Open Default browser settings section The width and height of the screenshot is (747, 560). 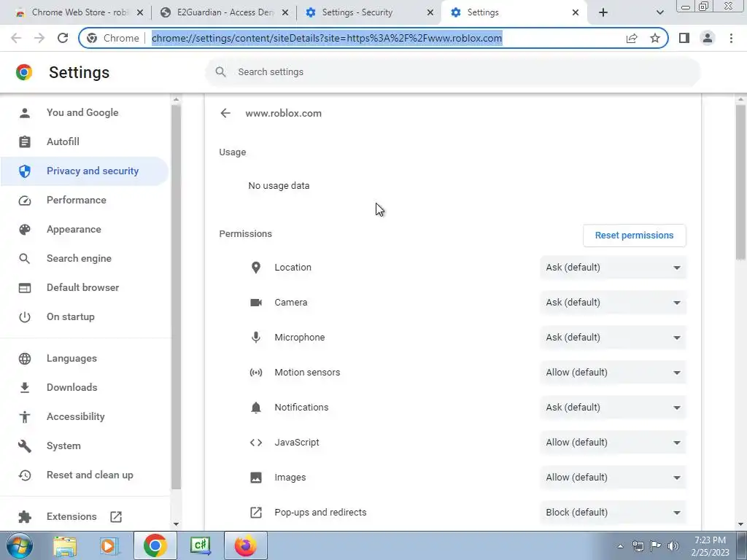(85, 287)
